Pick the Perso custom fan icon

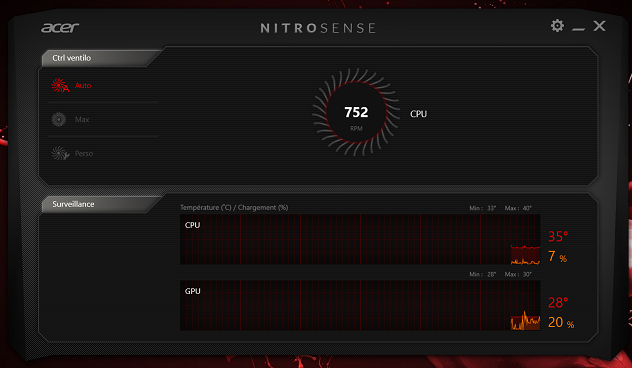[x=60, y=153]
